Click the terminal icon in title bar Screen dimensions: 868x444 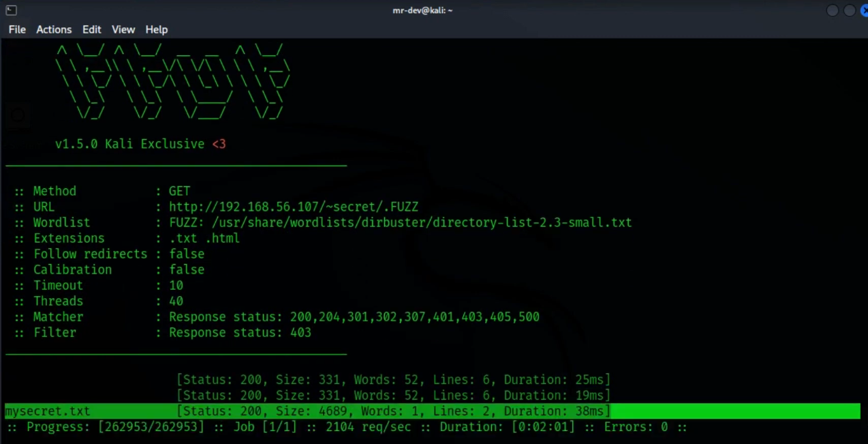[11, 10]
